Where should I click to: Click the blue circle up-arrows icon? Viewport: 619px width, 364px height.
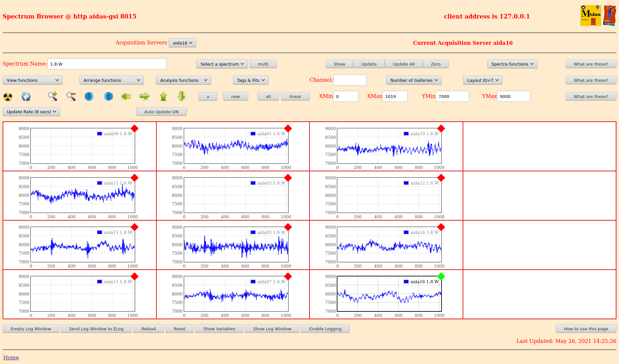108,96
